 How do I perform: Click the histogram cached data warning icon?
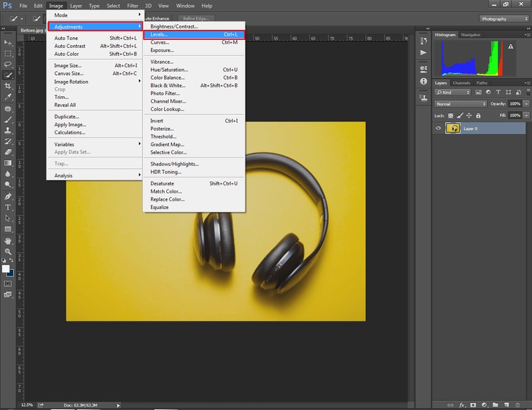(511, 47)
